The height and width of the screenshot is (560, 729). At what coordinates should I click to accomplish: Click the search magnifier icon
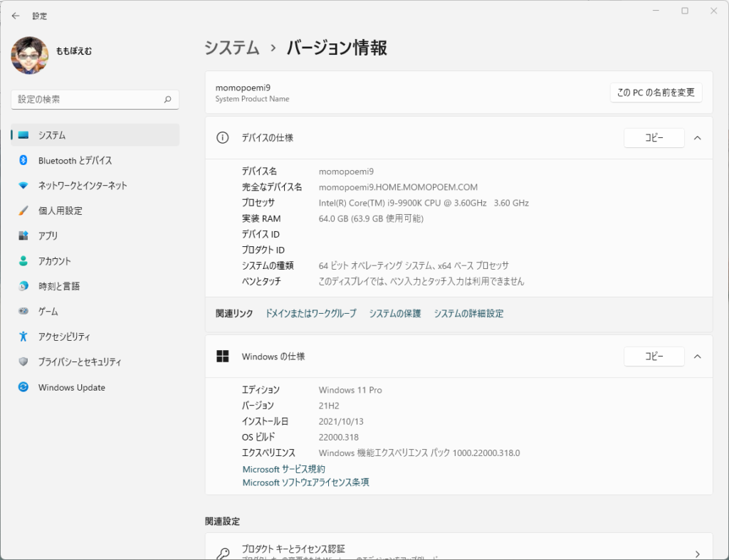click(167, 100)
